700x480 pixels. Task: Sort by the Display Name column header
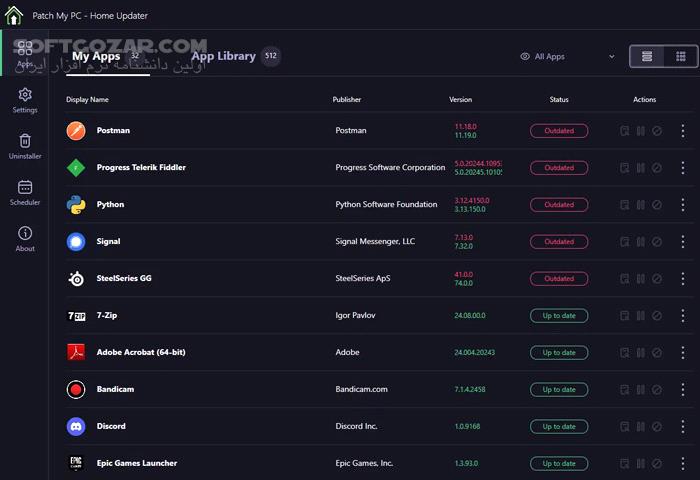87,100
